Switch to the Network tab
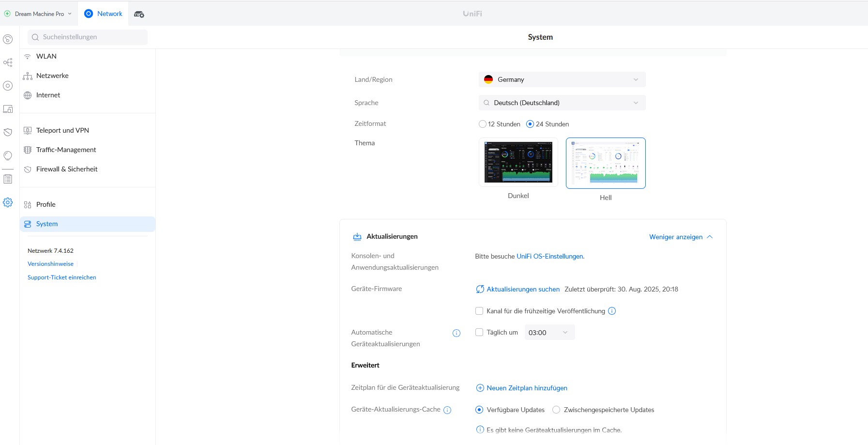 point(104,14)
